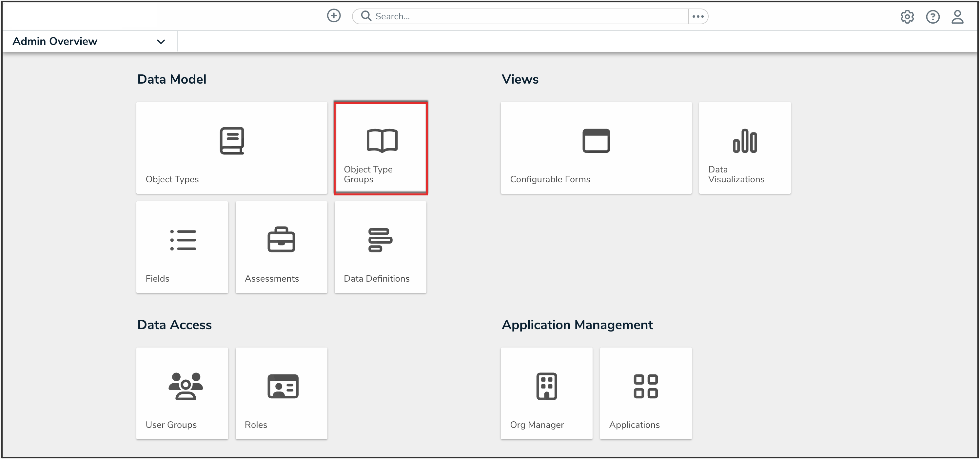
Task: Open search options ellipsis menu
Action: click(x=698, y=16)
